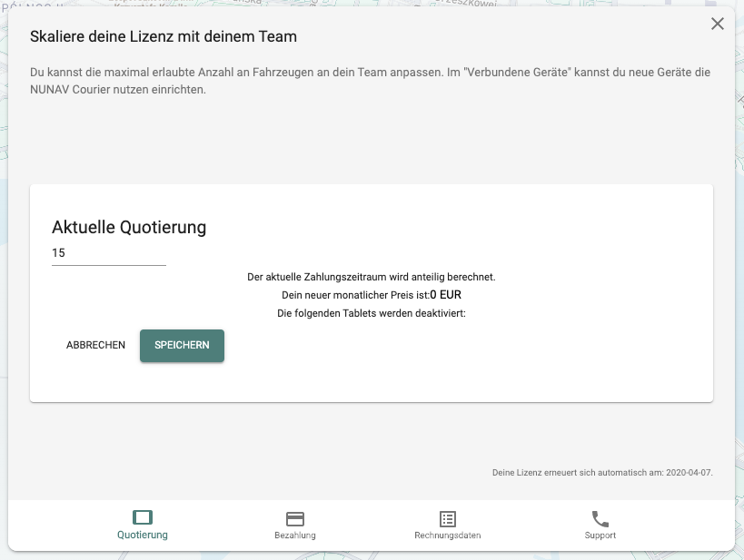Open the Rechnungsdaten list icon

448,519
